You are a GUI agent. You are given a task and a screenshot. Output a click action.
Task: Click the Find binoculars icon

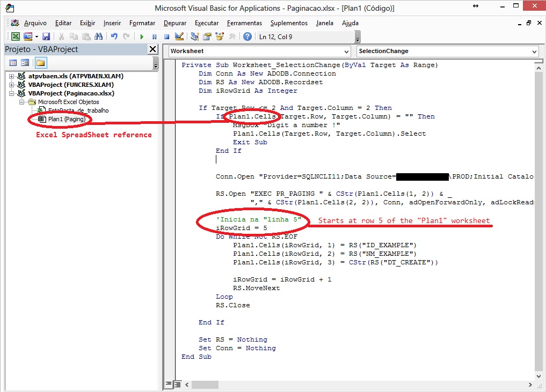pyautogui.click(x=99, y=36)
